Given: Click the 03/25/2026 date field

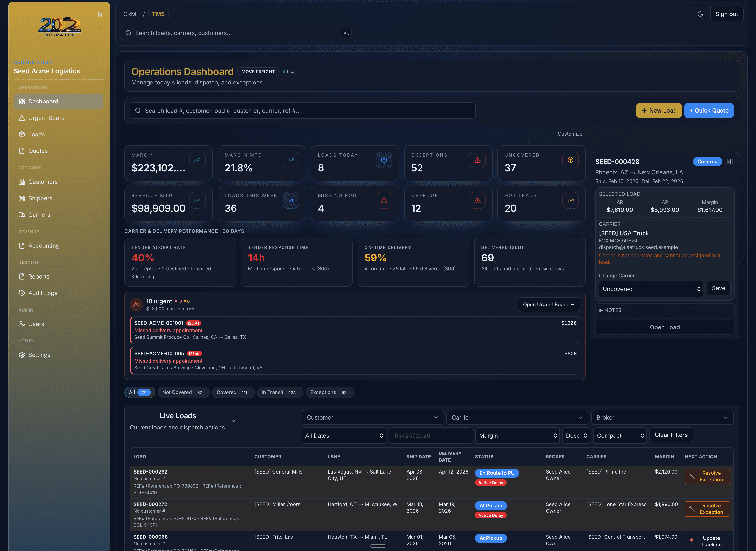Looking at the screenshot, I should [x=430, y=436].
